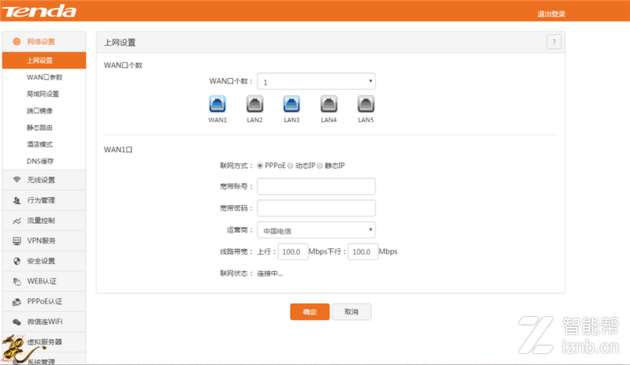Focus the 宽带账号 input field
The width and height of the screenshot is (630, 365).
coord(316,187)
